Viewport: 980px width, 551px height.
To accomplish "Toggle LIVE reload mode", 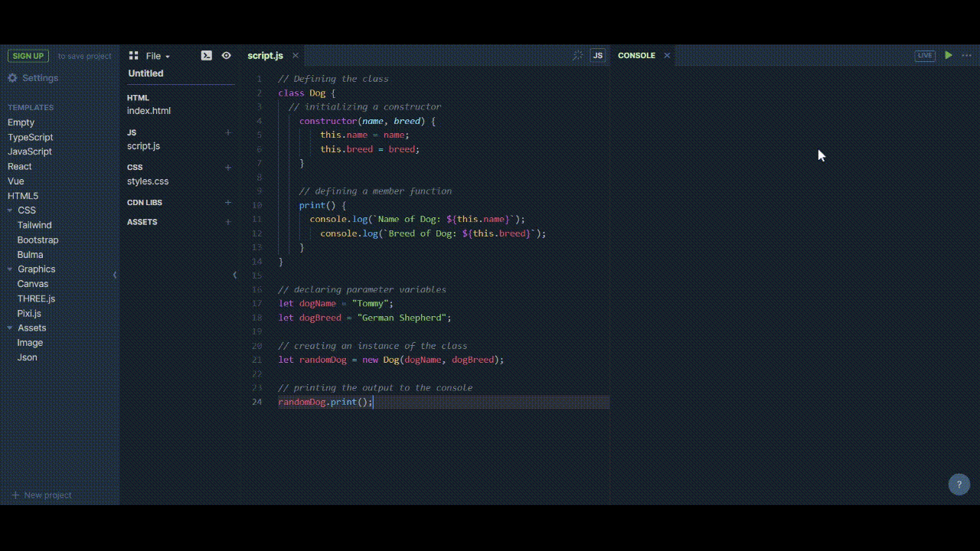I will pyautogui.click(x=925, y=55).
